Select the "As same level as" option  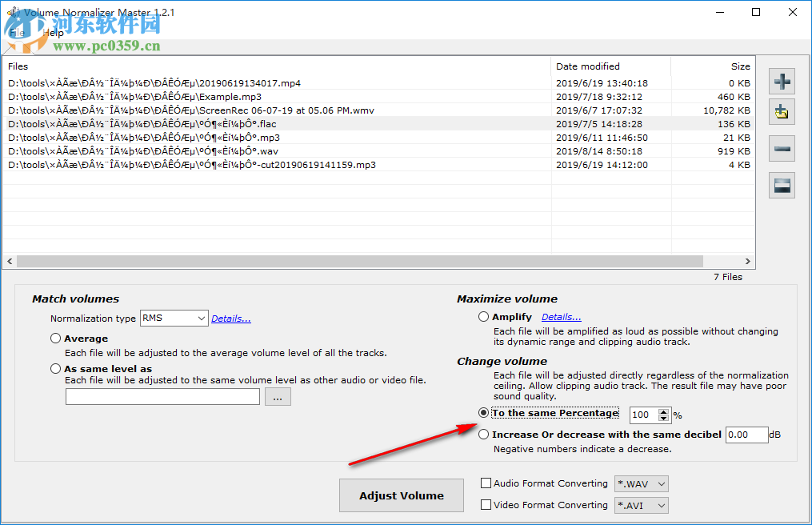55,368
